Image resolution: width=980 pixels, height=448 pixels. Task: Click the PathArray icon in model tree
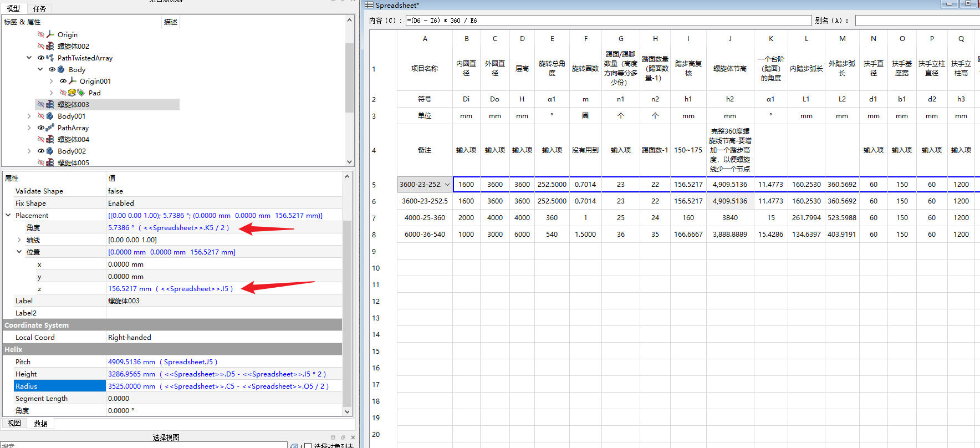(50, 128)
